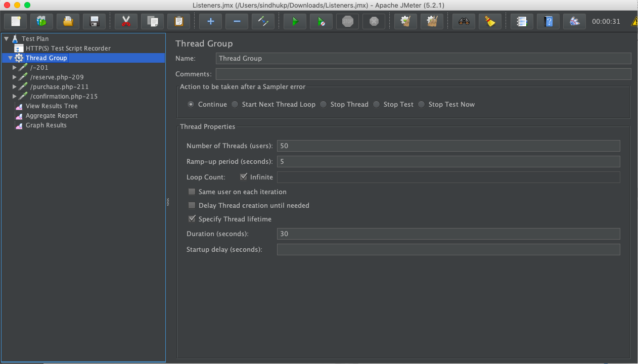The width and height of the screenshot is (638, 364).
Task: Click the HTTP(S) Test Script Recorder icon
Action: click(x=19, y=49)
